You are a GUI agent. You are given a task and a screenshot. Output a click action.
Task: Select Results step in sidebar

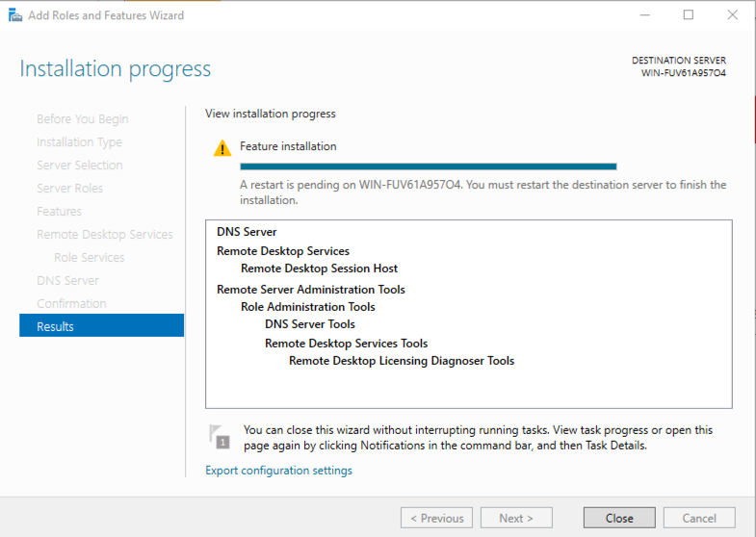[102, 326]
